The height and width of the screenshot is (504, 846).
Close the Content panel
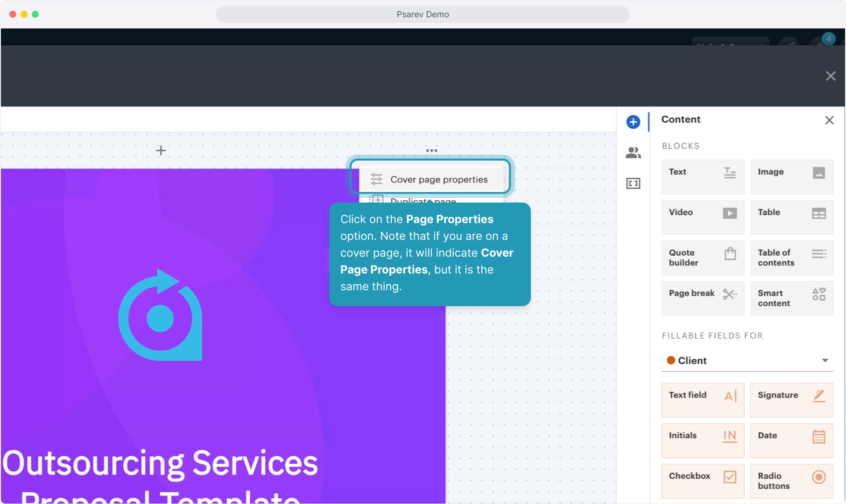click(829, 120)
